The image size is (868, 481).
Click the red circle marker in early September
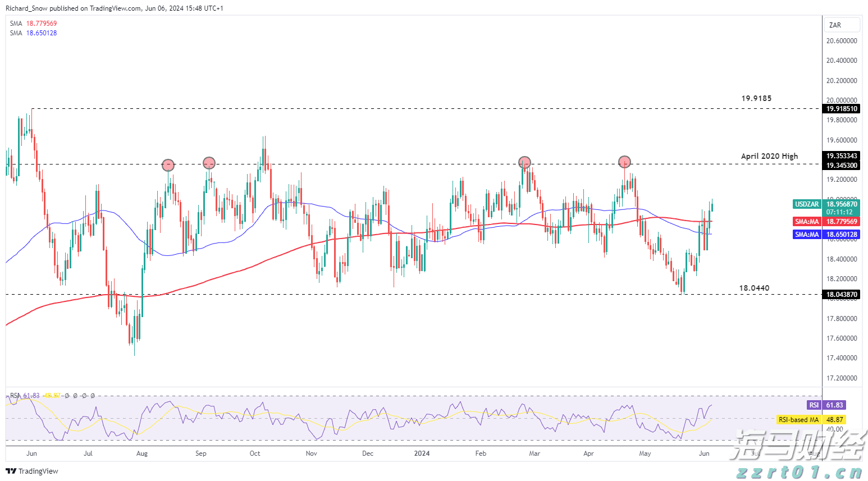coord(209,163)
